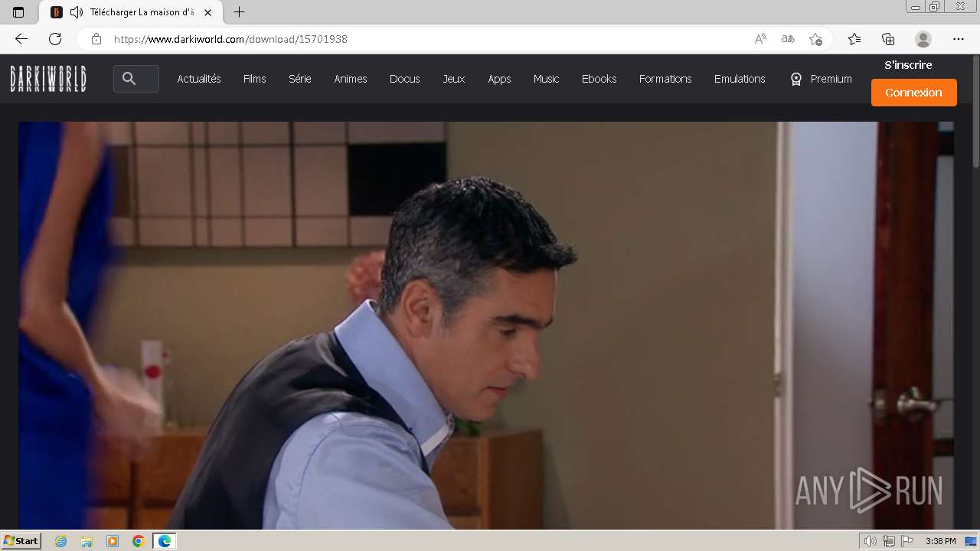
Task: Open the Actualités menu
Action: pos(199,79)
